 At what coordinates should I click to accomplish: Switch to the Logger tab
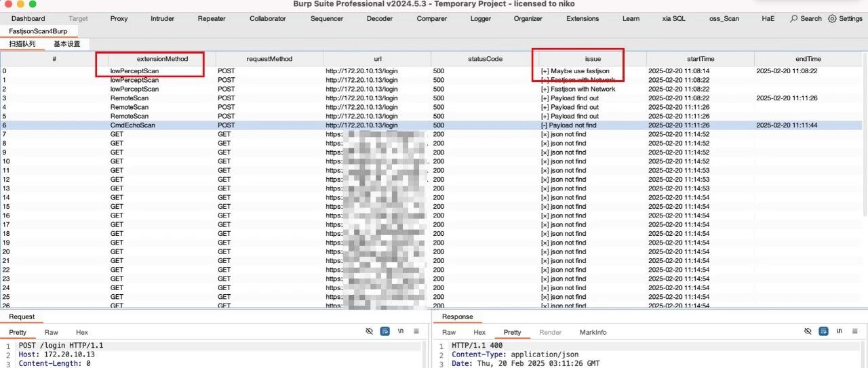pos(481,19)
